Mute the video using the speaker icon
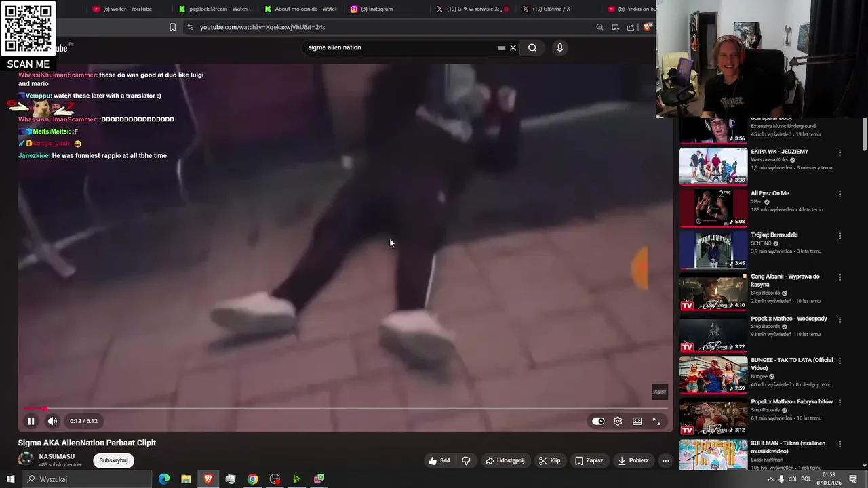The width and height of the screenshot is (868, 488). tap(52, 421)
